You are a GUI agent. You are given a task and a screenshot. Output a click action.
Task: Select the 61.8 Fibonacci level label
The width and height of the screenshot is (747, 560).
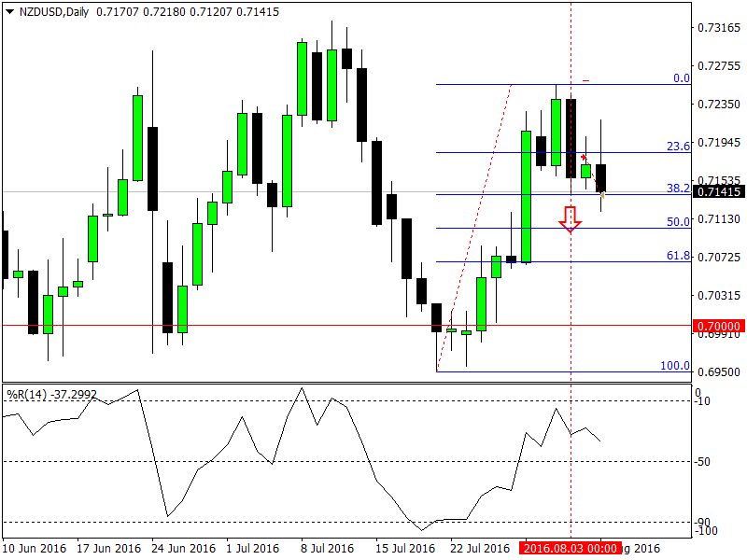[679, 256]
